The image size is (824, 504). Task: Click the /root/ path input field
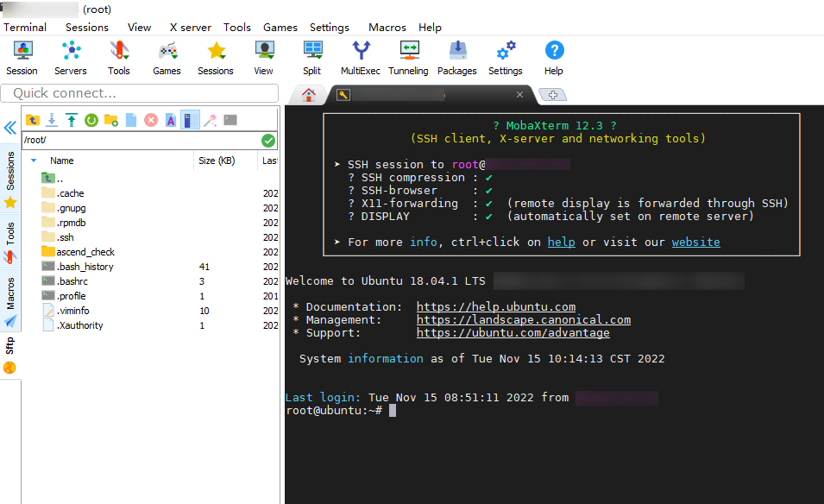141,141
